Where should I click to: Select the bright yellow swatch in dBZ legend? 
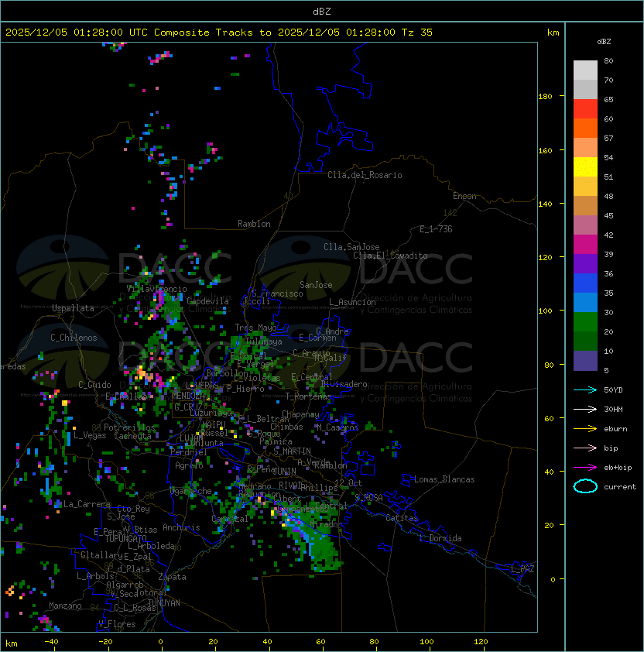tap(585, 167)
